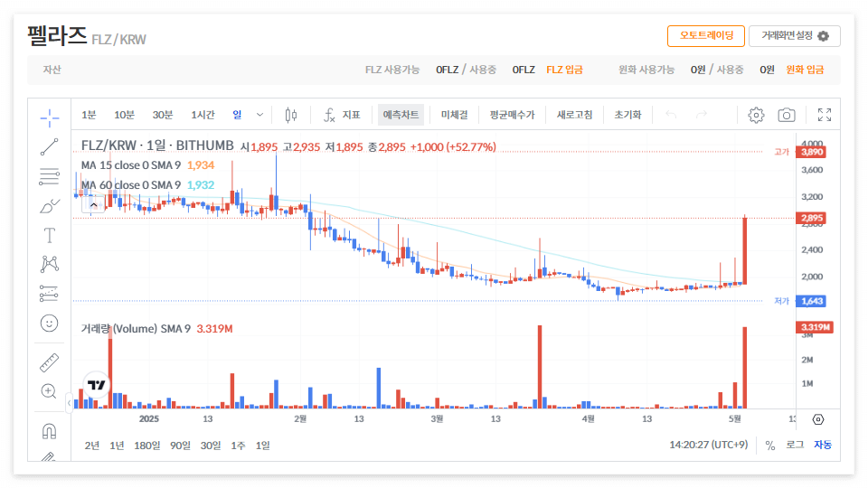868x488 pixels.
Task: Set date range to 1주
Action: click(x=238, y=446)
